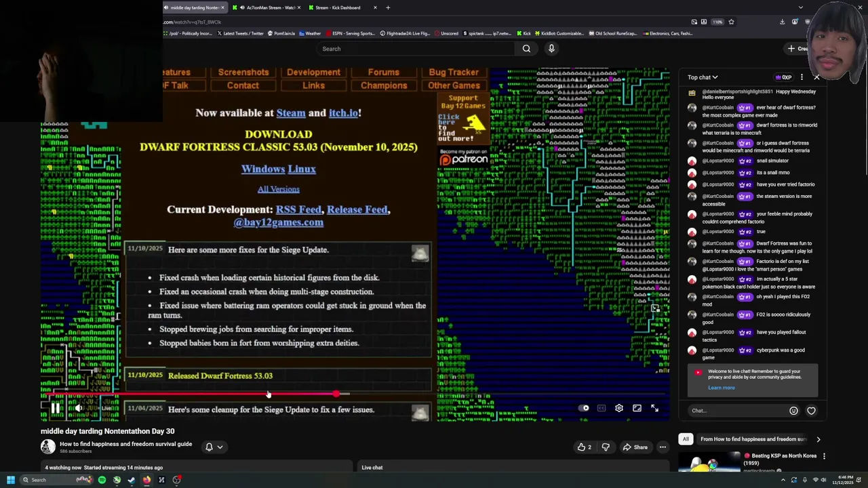Toggle closed captions CC button

pos(601,408)
